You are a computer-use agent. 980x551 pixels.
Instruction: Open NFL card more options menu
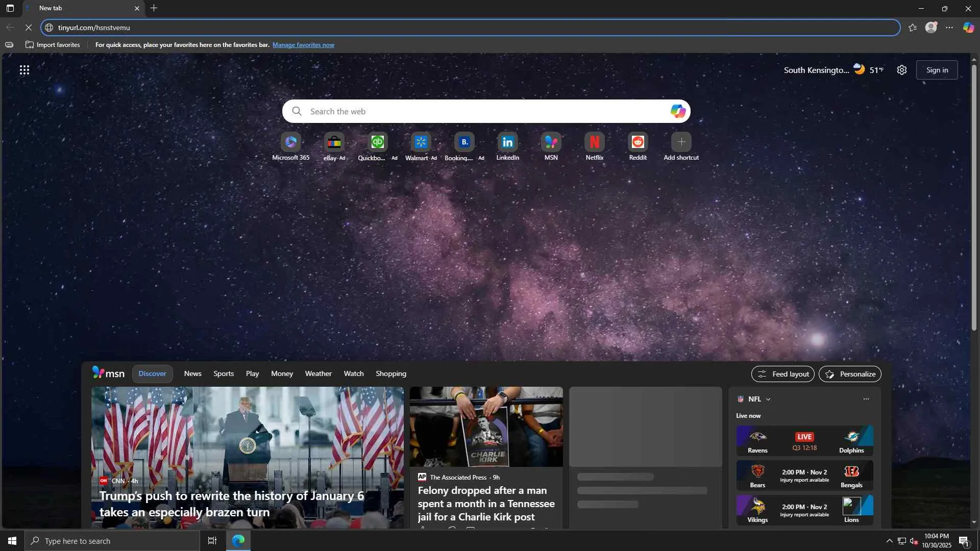[866, 399]
